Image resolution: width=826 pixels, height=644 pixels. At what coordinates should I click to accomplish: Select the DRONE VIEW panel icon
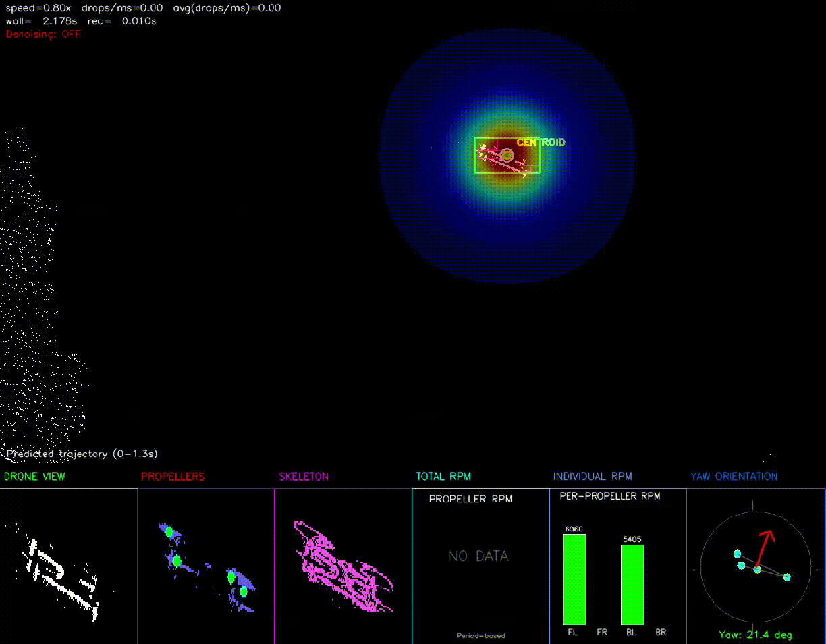(34, 476)
